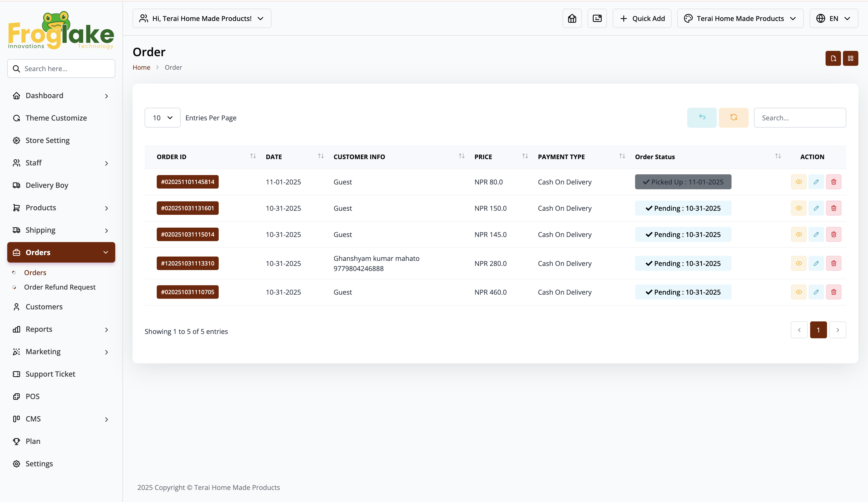This screenshot has width=868, height=502.
Task: Sort table by Order ID column
Action: click(x=253, y=156)
